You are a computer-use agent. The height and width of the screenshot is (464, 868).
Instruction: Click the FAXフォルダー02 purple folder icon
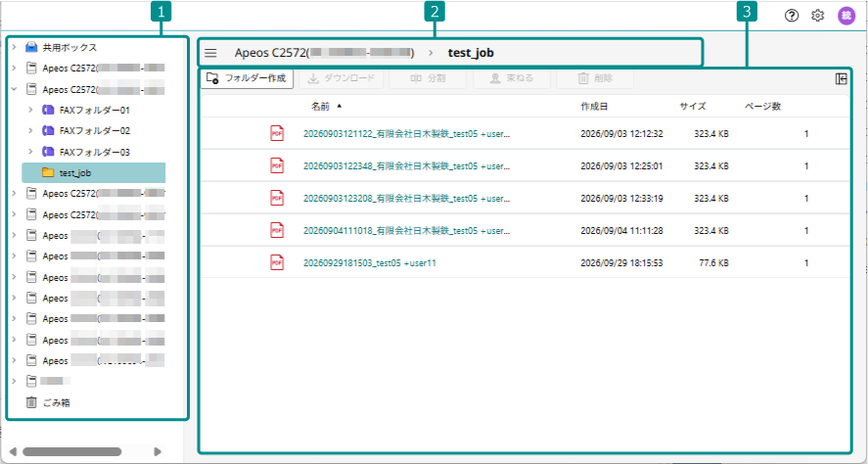coord(48,130)
